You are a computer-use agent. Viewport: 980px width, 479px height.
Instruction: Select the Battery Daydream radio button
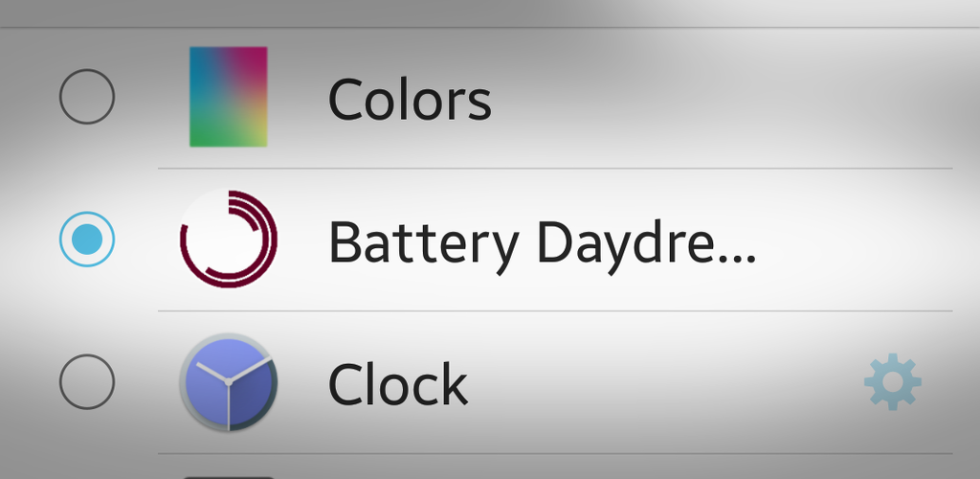point(87,239)
